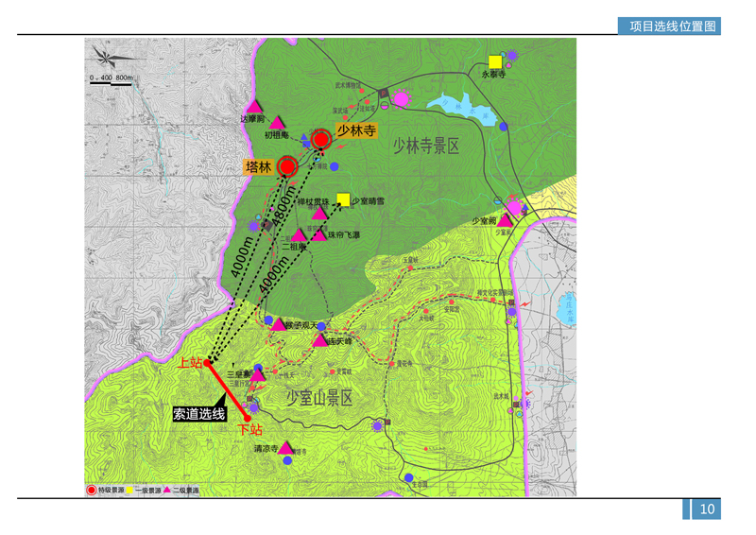This screenshot has width=756, height=535.
Task: Click the magenta triangle at 三皇寨
Action: coord(257,374)
